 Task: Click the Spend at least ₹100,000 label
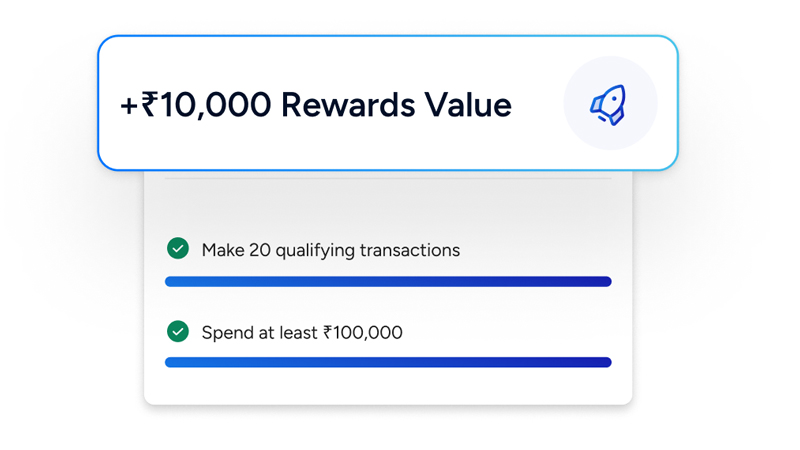point(302,332)
